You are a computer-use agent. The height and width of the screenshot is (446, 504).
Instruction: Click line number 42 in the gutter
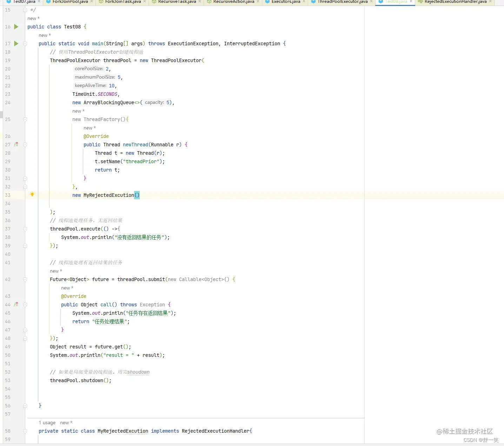8,279
